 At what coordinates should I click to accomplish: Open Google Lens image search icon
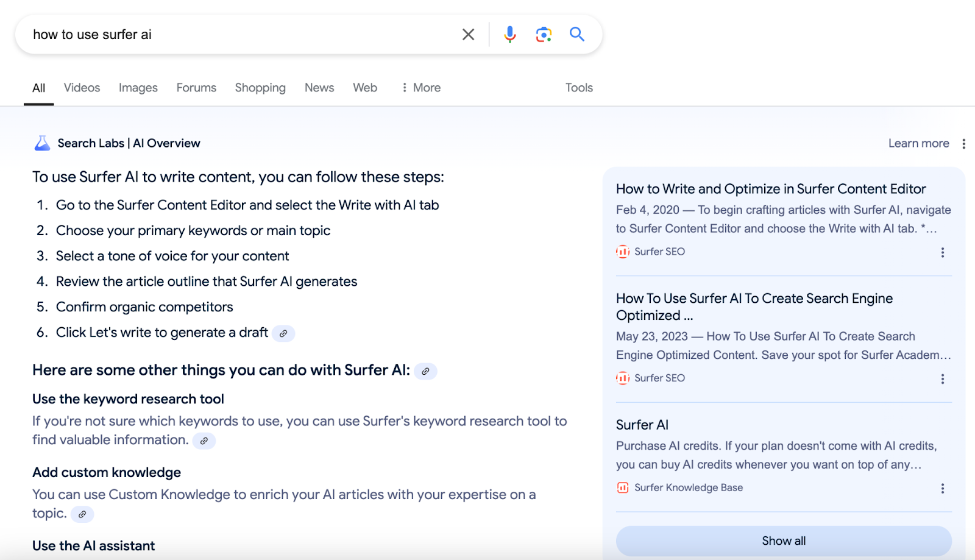(x=544, y=35)
